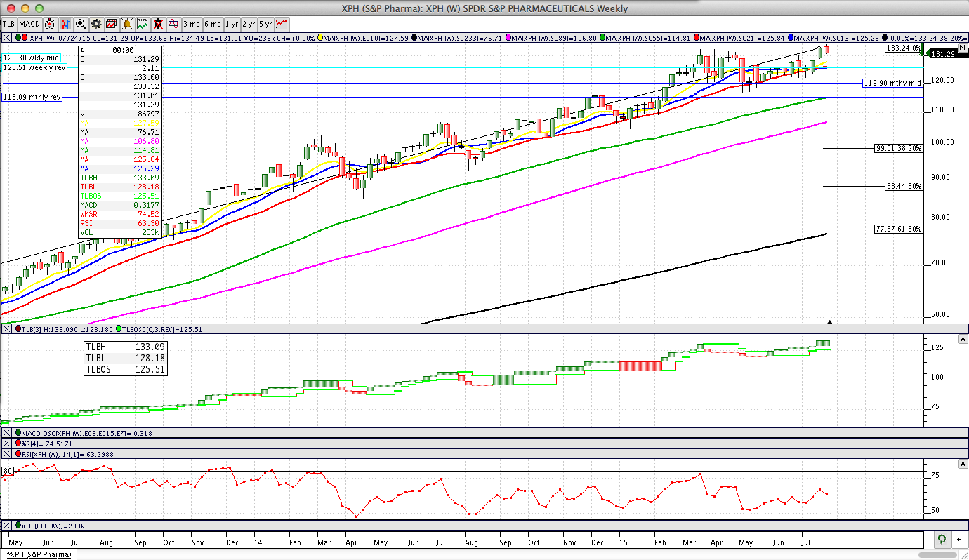Click the green dot beside TLBOSC label
Screen dimensions: 969x560
[x=119, y=328]
